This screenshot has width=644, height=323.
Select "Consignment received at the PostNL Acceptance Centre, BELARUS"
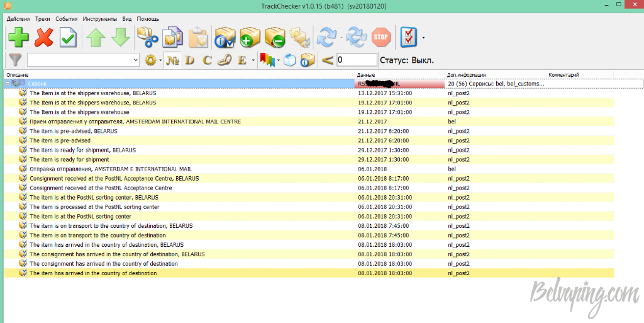pyautogui.click(x=309, y=178)
